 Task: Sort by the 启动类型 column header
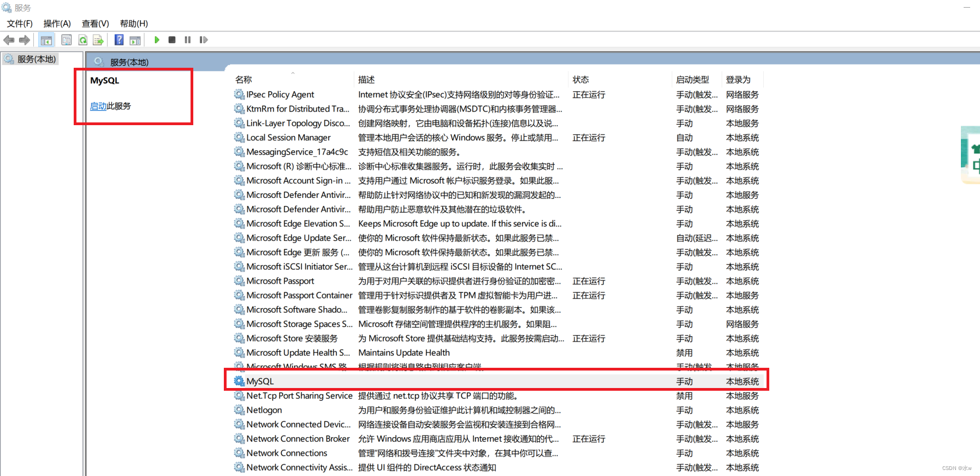tap(692, 80)
